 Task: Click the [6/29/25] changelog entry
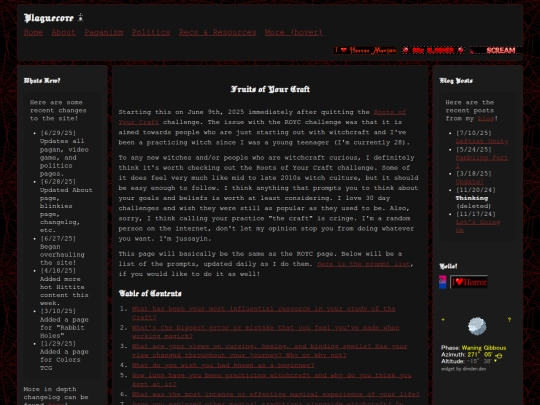[x=64, y=153]
